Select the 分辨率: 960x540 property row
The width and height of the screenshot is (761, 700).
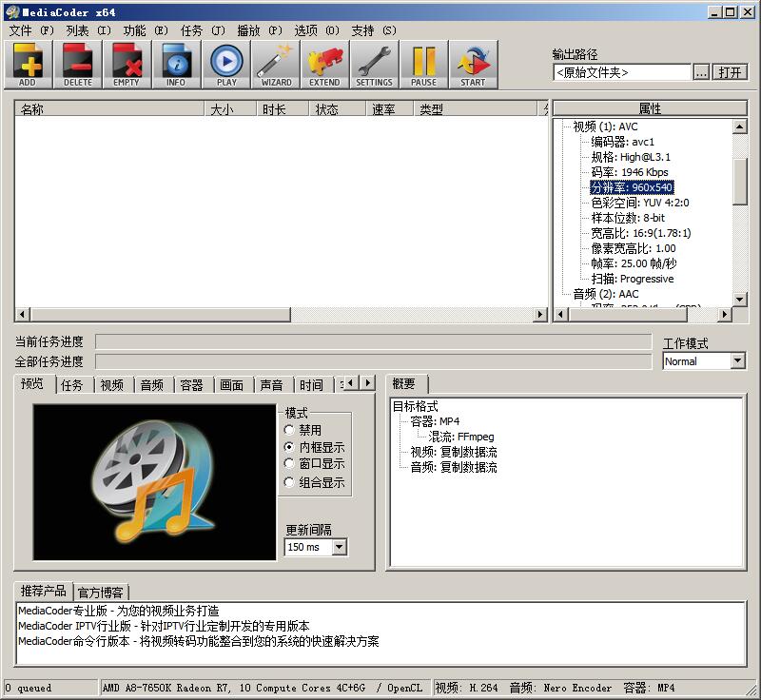point(632,187)
